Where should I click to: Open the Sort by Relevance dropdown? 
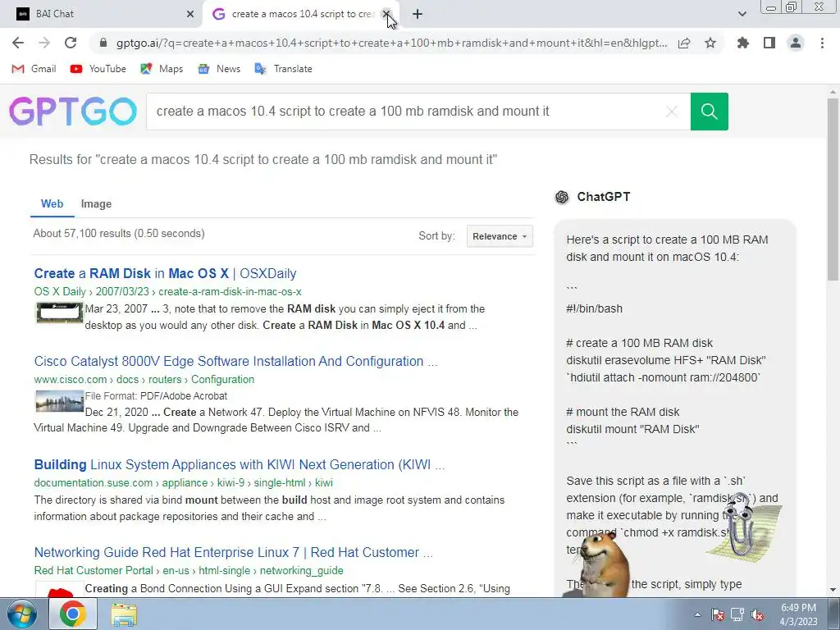(x=500, y=236)
